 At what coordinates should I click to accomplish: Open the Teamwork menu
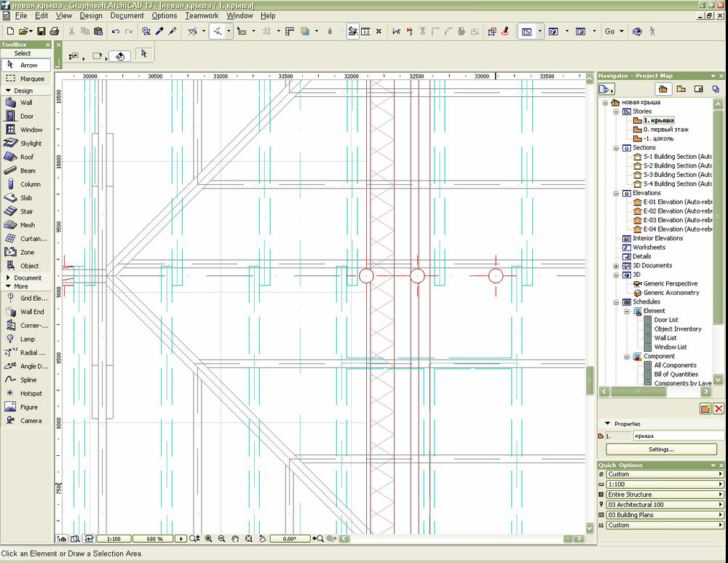coord(199,15)
